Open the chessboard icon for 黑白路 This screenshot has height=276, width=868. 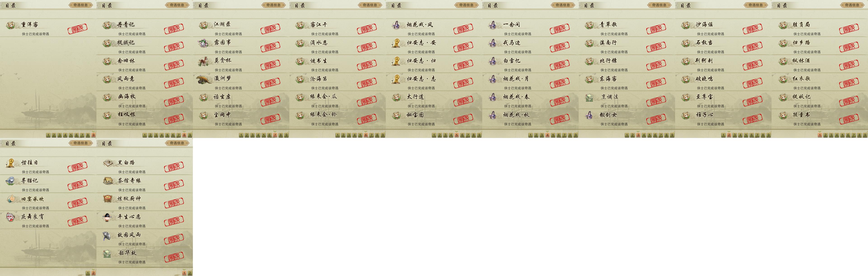108,163
